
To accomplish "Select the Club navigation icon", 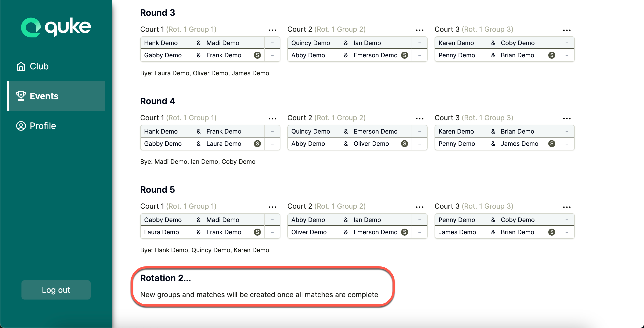I will coord(21,66).
